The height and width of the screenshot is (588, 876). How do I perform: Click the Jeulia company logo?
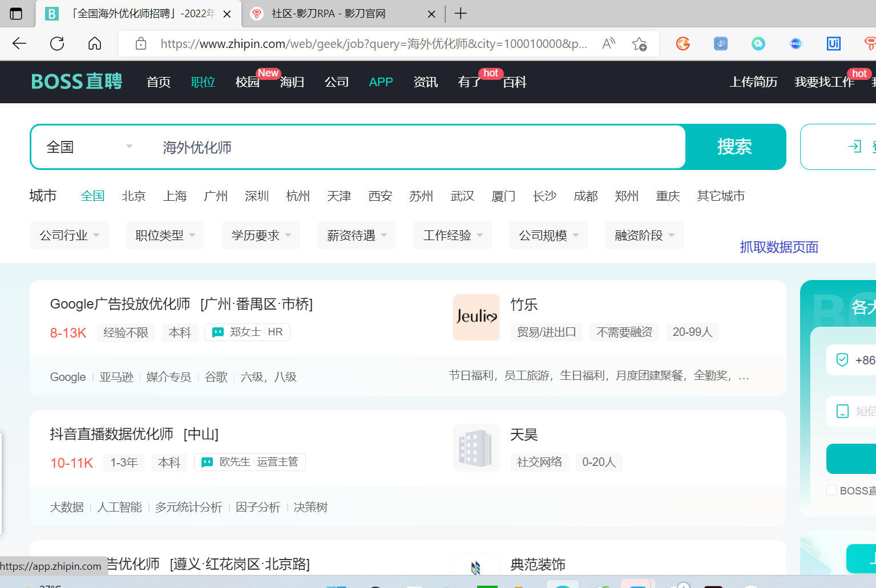(x=476, y=317)
